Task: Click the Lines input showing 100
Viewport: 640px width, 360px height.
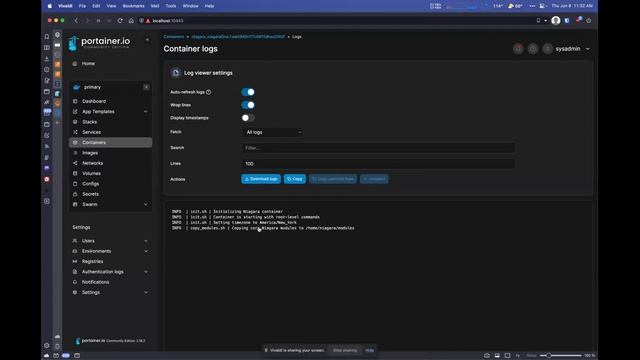Action: click(x=378, y=163)
